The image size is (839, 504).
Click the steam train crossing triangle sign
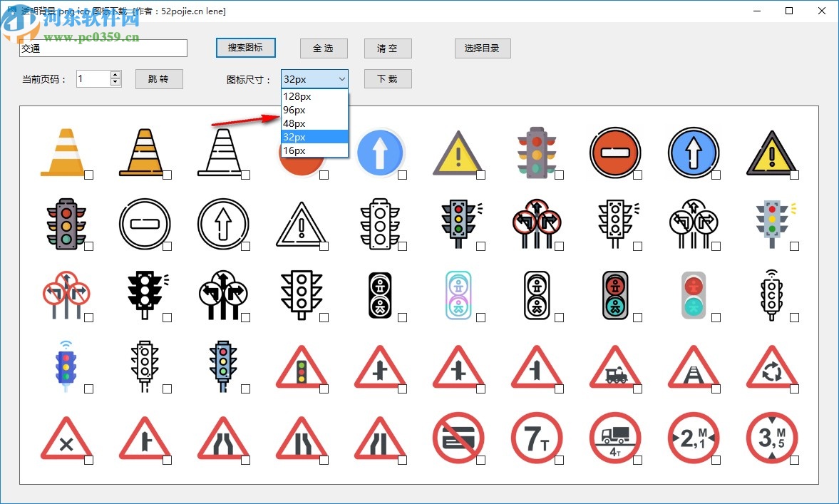click(x=615, y=366)
